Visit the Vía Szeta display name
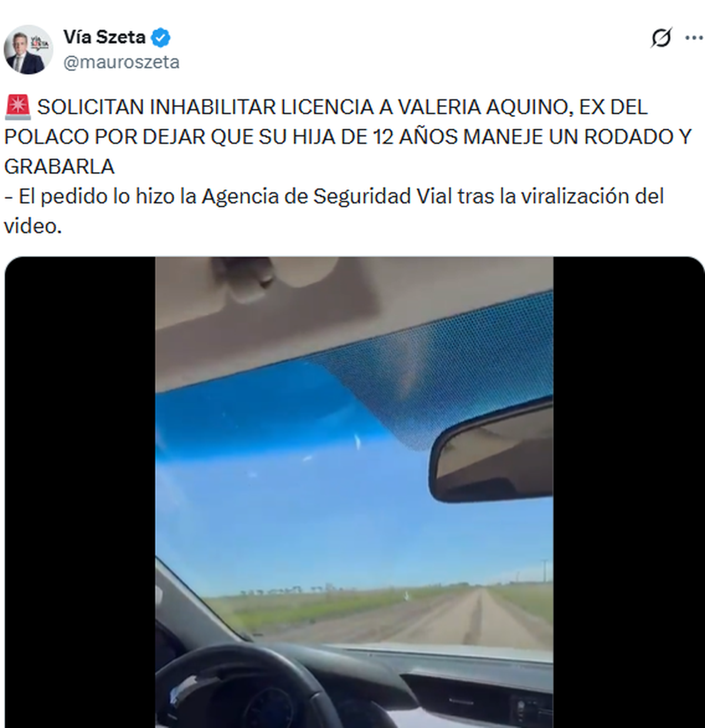Screen dimensions: 705x728 coord(104,37)
